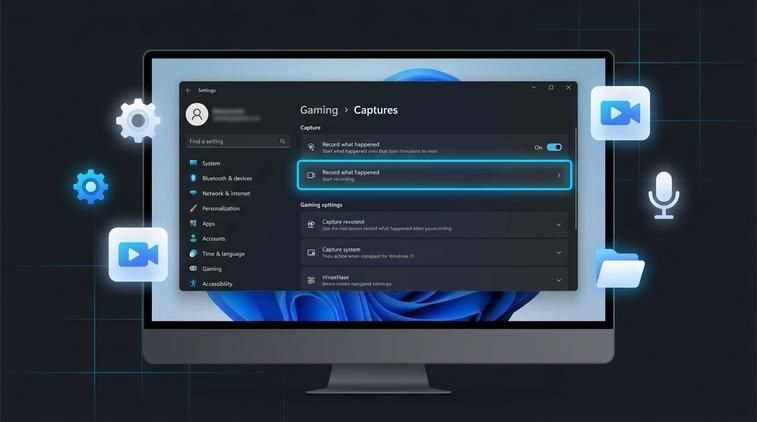Go to Gaming in the breadcrumb
This screenshot has width=757, height=422.
point(319,110)
